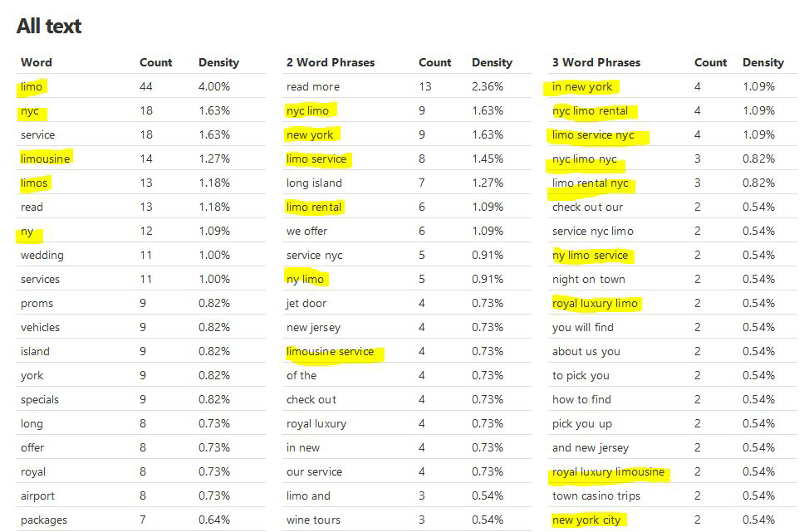Select the "airport" word row
Viewport: 809px width, 532px height.
click(x=38, y=495)
